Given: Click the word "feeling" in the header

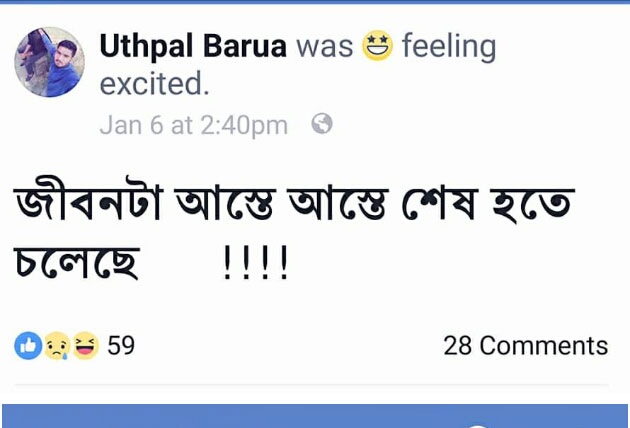Looking at the screenshot, I should [449, 48].
